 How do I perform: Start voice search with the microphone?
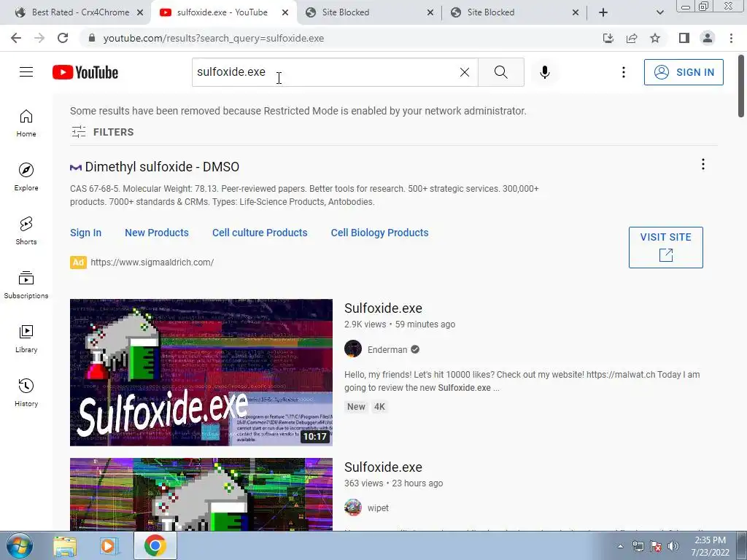click(x=544, y=72)
